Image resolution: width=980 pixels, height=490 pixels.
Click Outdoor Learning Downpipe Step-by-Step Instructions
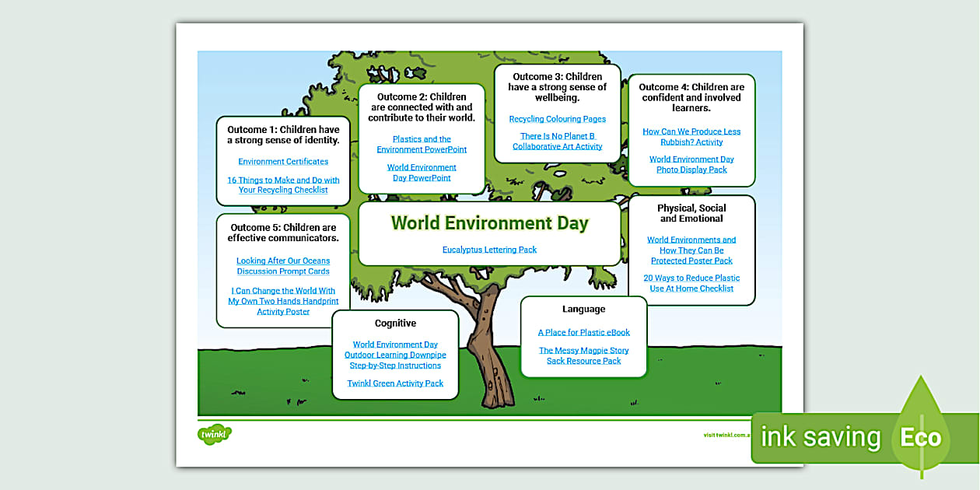(395, 354)
